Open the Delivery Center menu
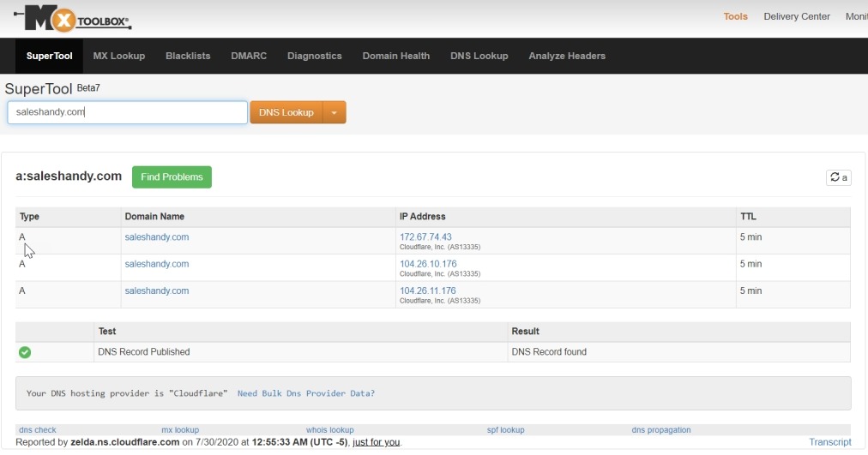Screen dimensions: 868x455 [x=797, y=16]
